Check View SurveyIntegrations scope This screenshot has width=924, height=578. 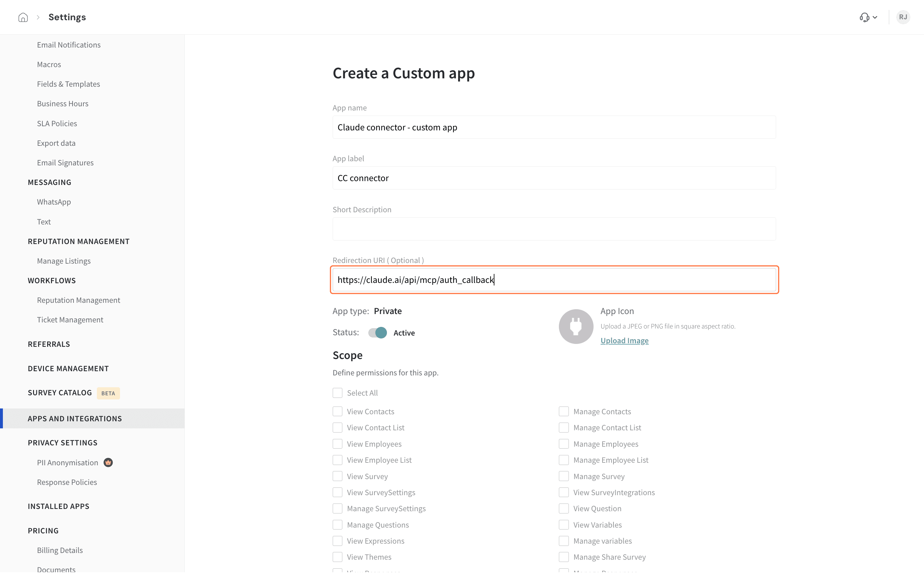point(564,492)
